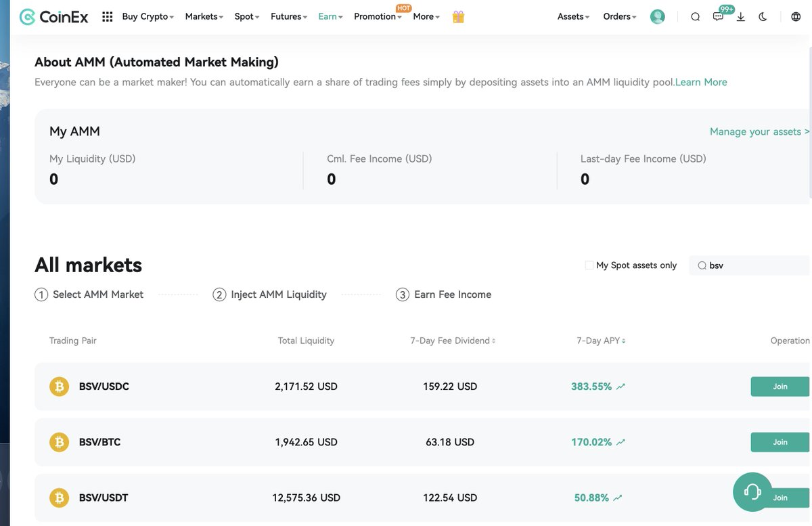Select the BSV/USDC trading pair name
The image size is (812, 526).
point(104,387)
